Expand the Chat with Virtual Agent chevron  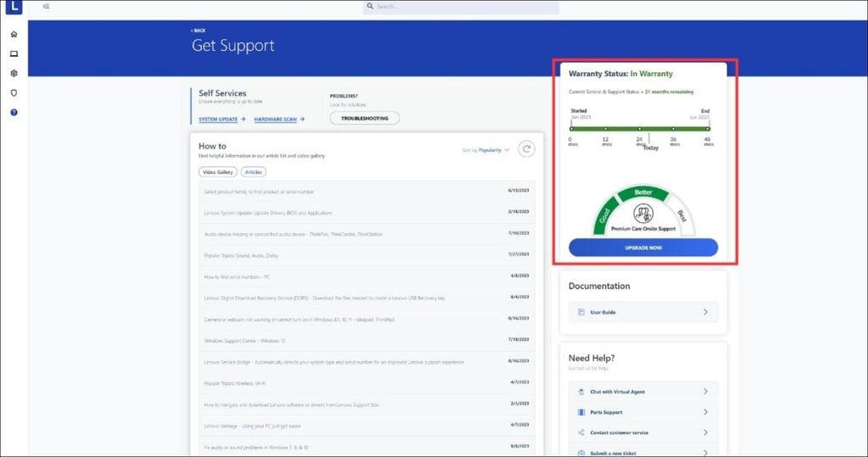click(x=705, y=392)
